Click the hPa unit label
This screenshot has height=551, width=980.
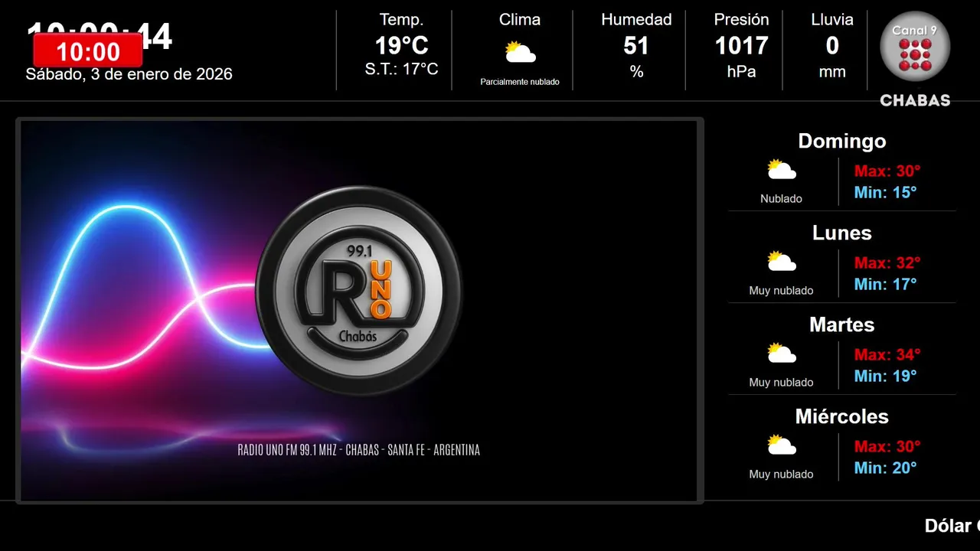[x=741, y=71]
